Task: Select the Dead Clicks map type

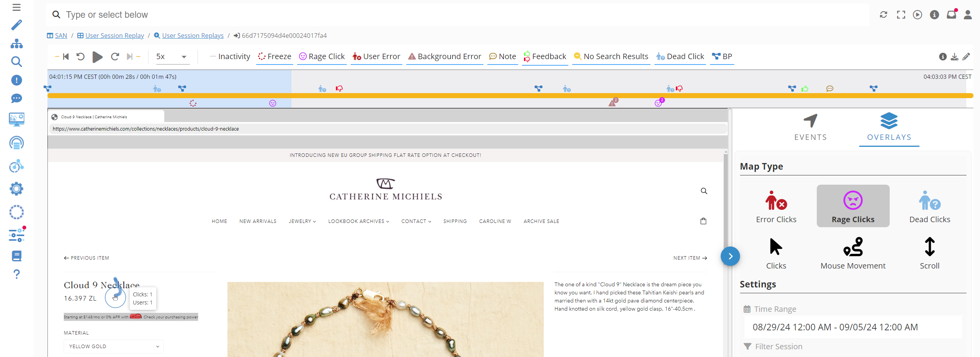Action: tap(929, 206)
